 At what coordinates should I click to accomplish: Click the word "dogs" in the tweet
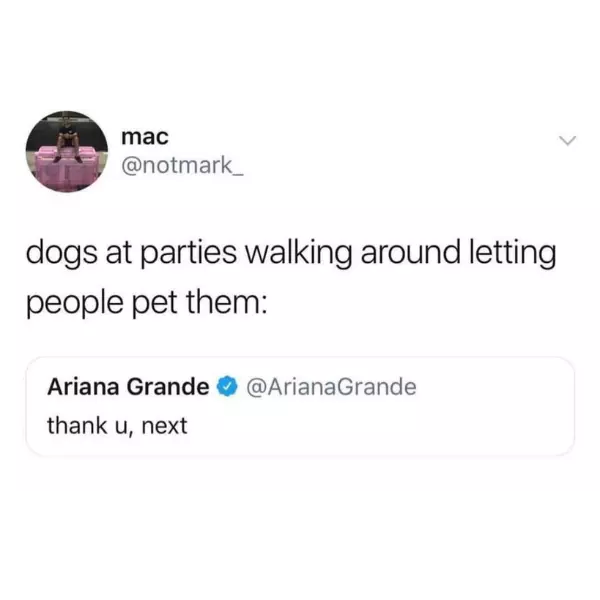(62, 254)
